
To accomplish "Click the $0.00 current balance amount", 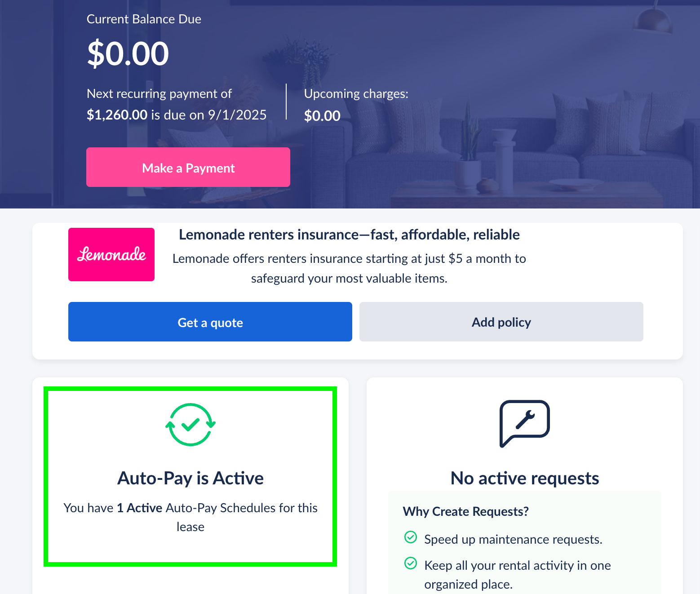I will 128,53.
